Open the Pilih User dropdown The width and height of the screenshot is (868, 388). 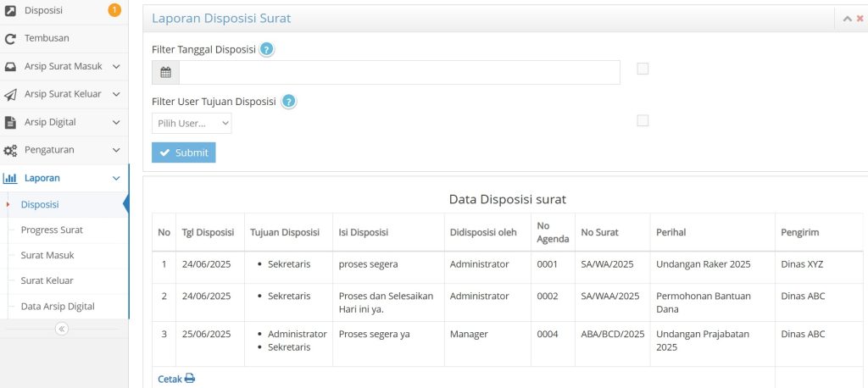[192, 124]
